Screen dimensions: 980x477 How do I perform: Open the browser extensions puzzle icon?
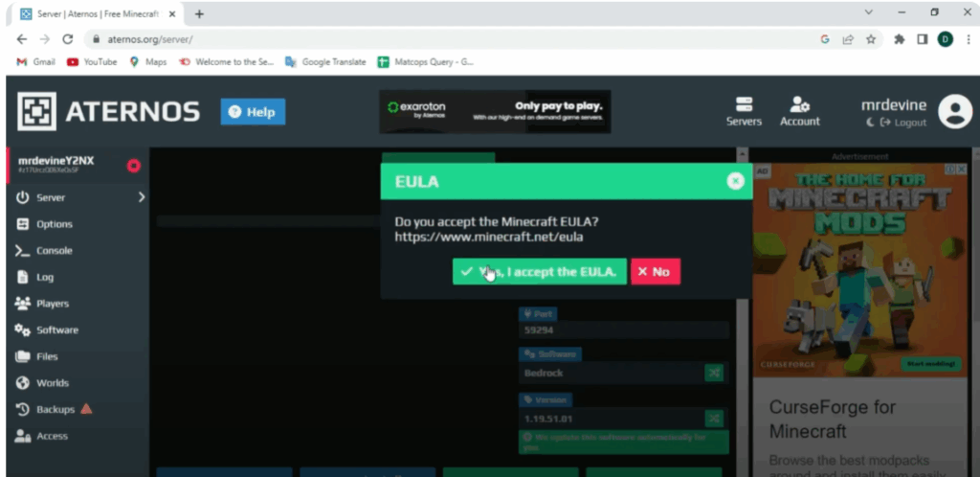(899, 39)
